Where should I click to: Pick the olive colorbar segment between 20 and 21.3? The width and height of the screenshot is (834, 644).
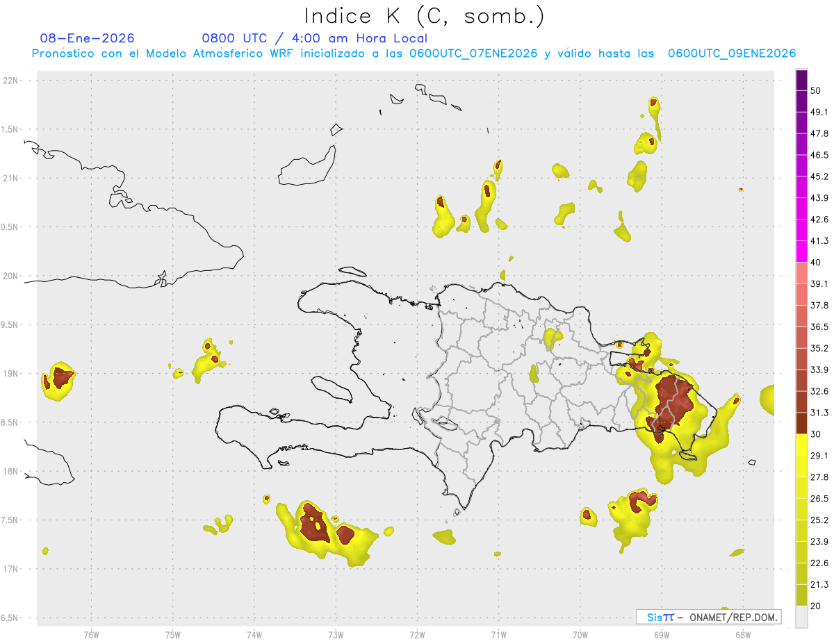coord(801,595)
